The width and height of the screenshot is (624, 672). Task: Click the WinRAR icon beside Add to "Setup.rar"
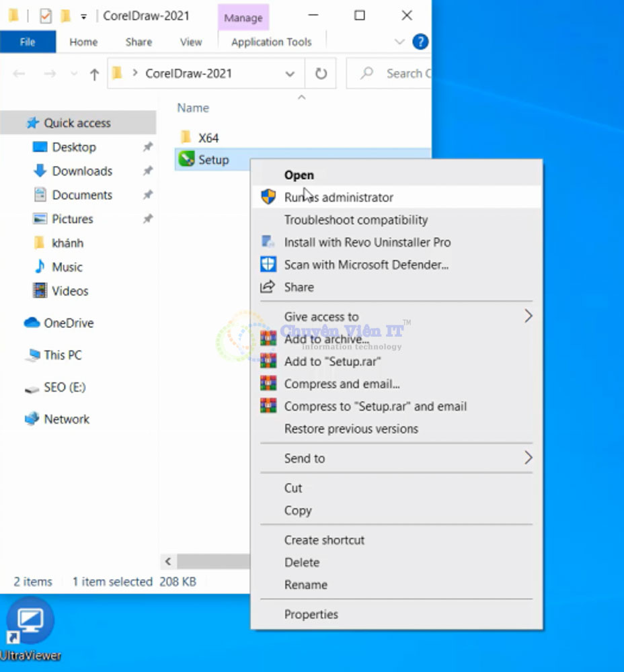[x=268, y=362]
